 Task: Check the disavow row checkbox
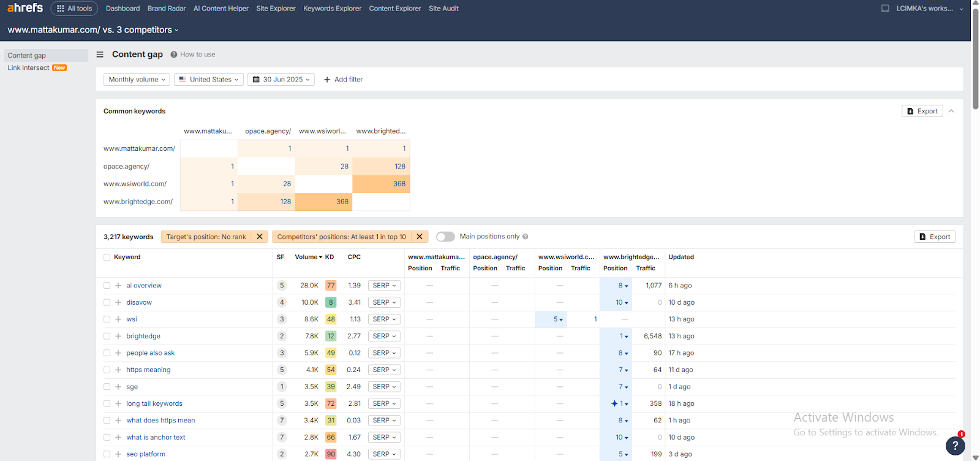pos(107,302)
